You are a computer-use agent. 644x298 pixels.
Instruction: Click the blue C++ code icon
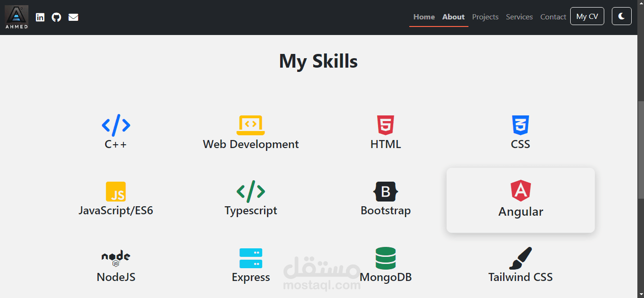point(116,125)
